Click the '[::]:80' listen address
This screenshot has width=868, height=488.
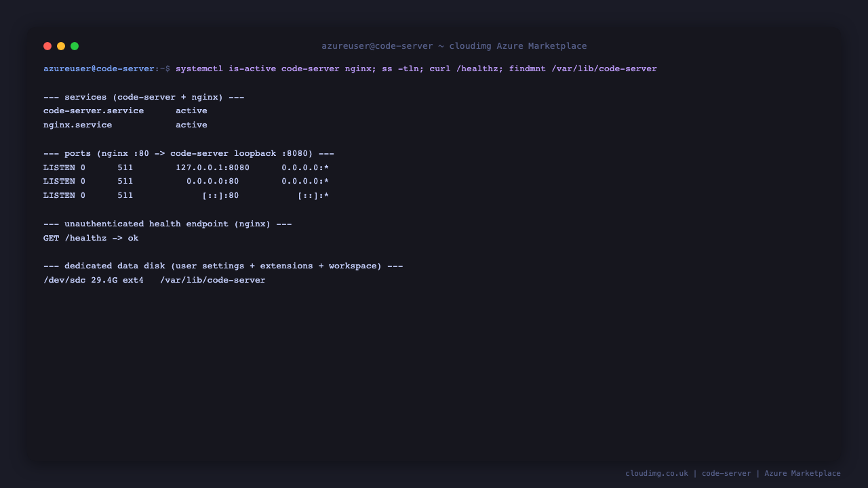[x=220, y=195]
